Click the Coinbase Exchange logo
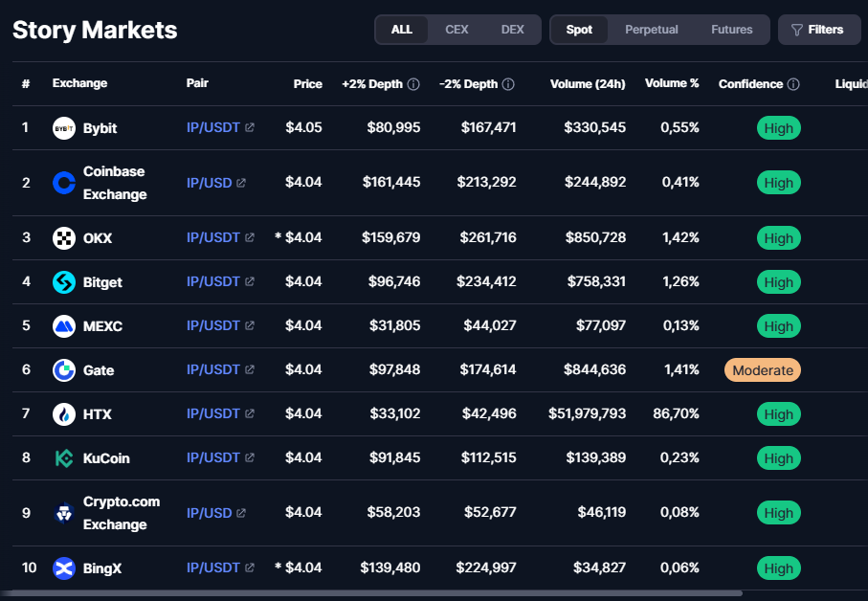 tap(64, 183)
